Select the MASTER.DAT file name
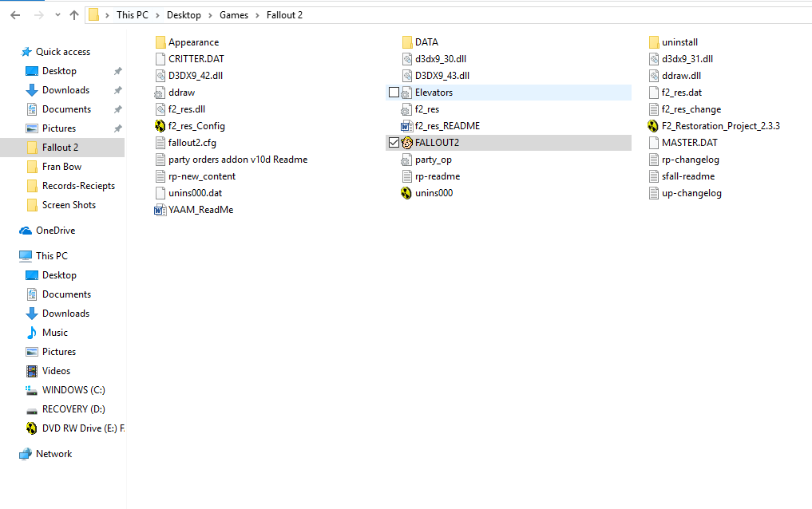 coord(690,143)
